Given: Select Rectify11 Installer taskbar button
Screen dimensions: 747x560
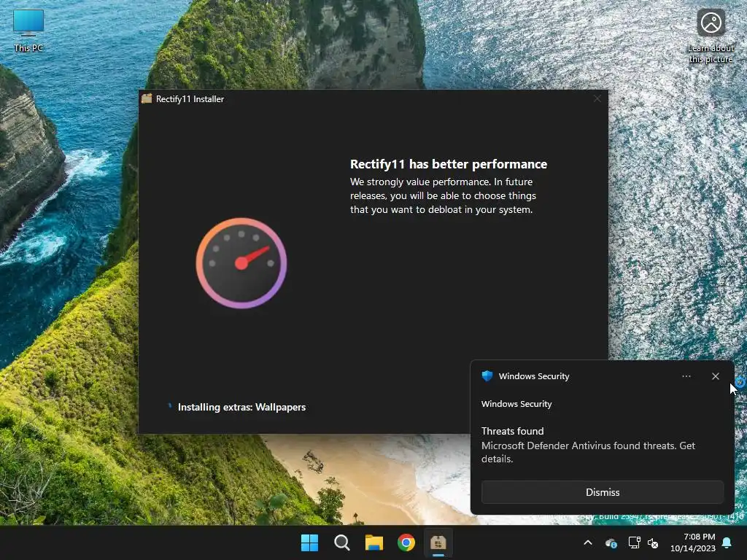Looking at the screenshot, I should [x=438, y=542].
